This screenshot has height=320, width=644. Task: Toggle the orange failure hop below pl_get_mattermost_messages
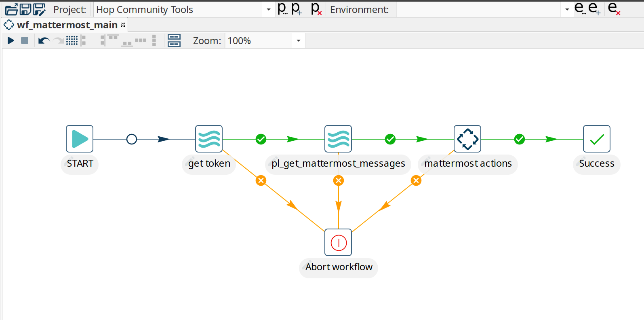coord(339,180)
